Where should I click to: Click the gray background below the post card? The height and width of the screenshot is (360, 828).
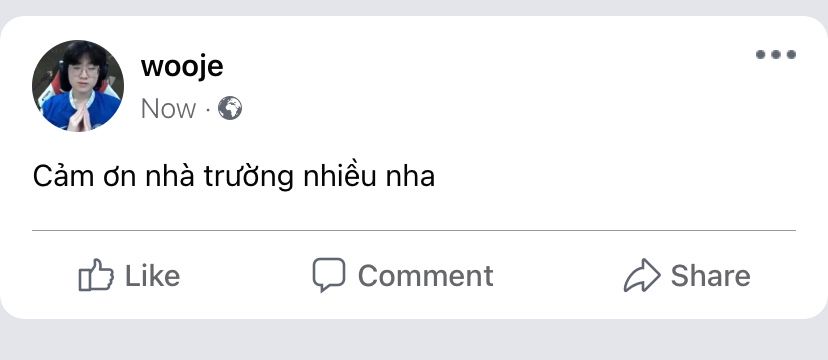[414, 340]
